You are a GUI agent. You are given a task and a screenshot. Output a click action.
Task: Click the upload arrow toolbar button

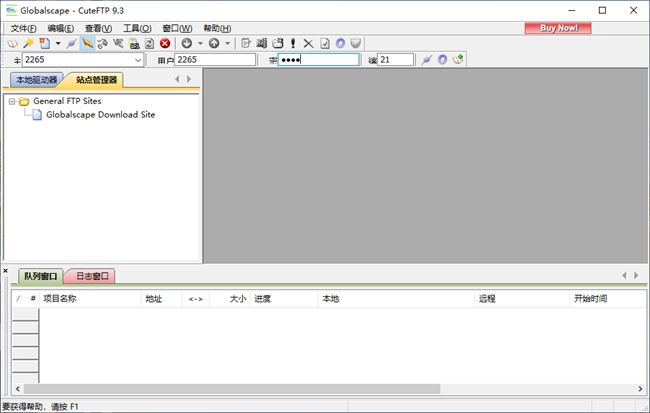(214, 44)
